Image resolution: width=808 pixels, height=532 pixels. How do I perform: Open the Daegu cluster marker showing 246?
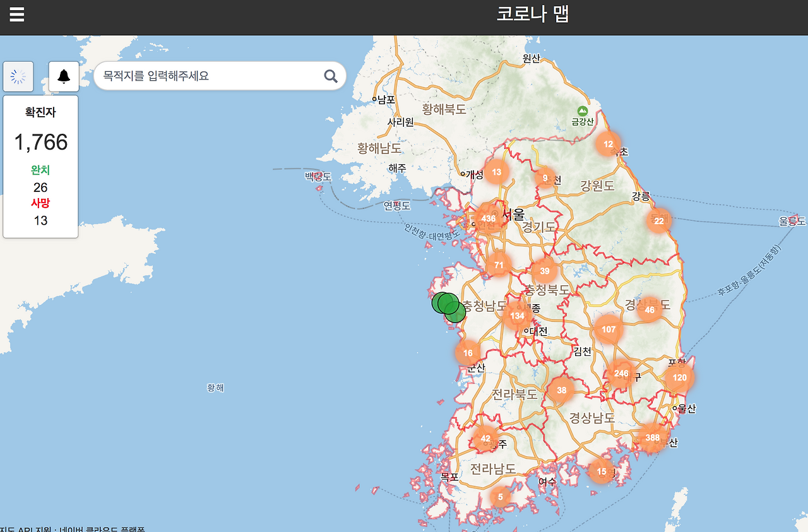621,374
